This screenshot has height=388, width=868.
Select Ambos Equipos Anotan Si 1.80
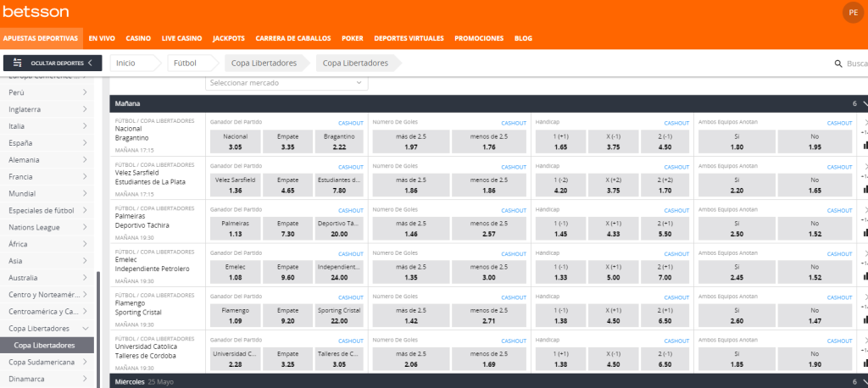point(737,141)
